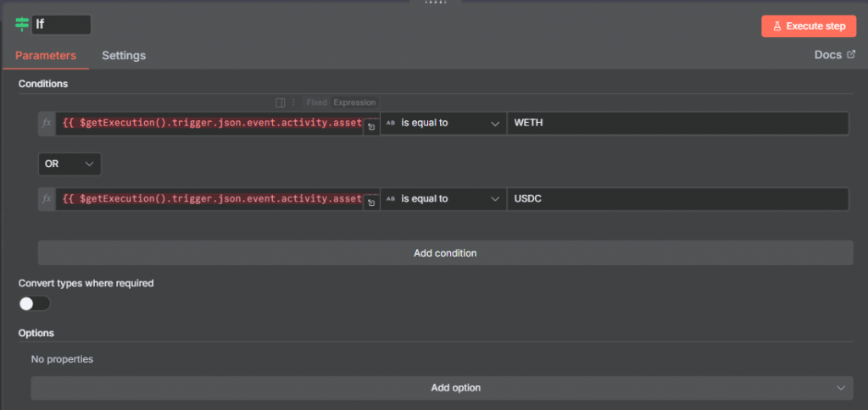Click the WETH value input field

[x=676, y=124]
